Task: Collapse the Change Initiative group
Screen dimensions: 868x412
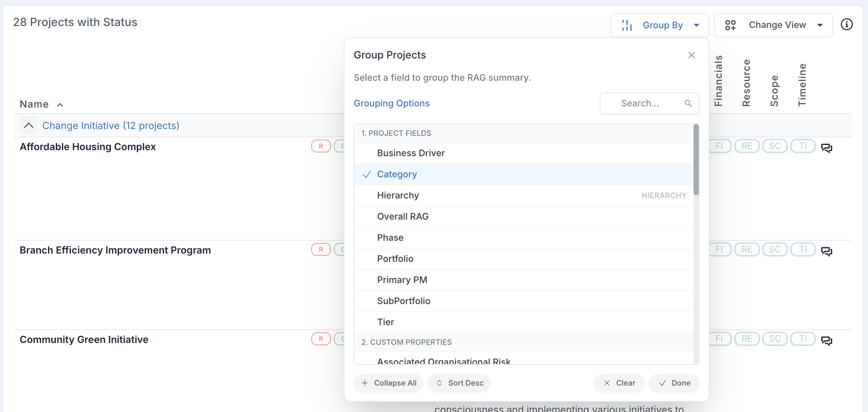Action: 29,125
